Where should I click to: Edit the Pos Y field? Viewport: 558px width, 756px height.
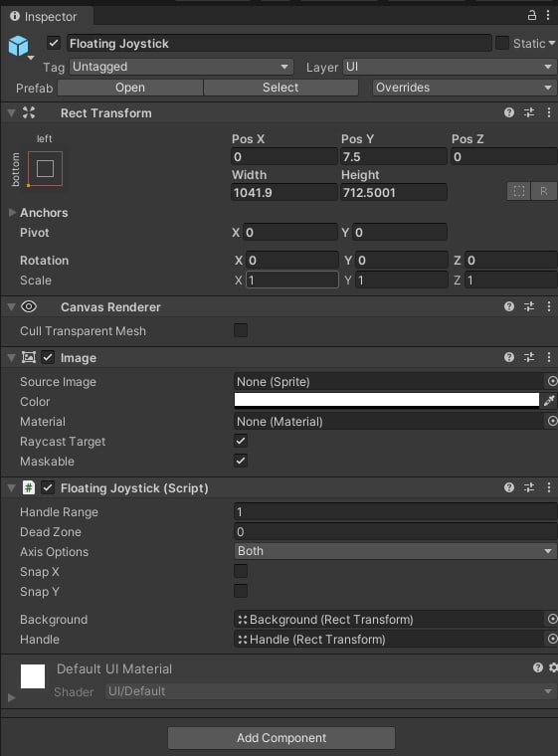pyautogui.click(x=394, y=157)
